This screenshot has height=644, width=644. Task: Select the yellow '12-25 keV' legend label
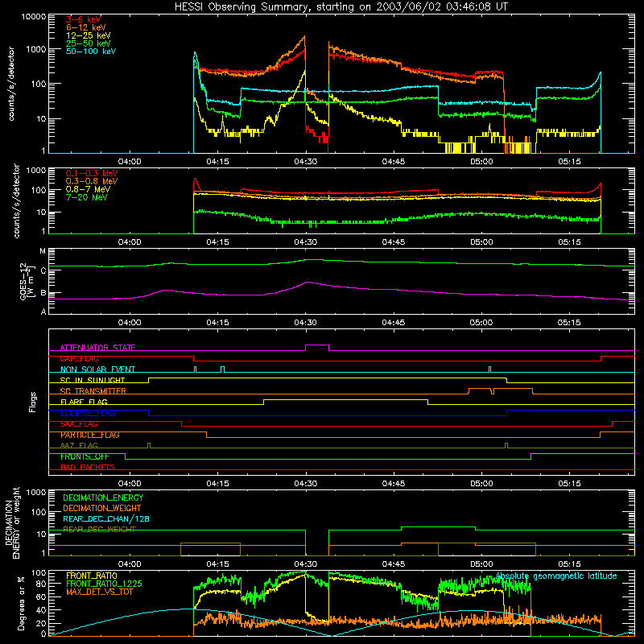pos(89,35)
